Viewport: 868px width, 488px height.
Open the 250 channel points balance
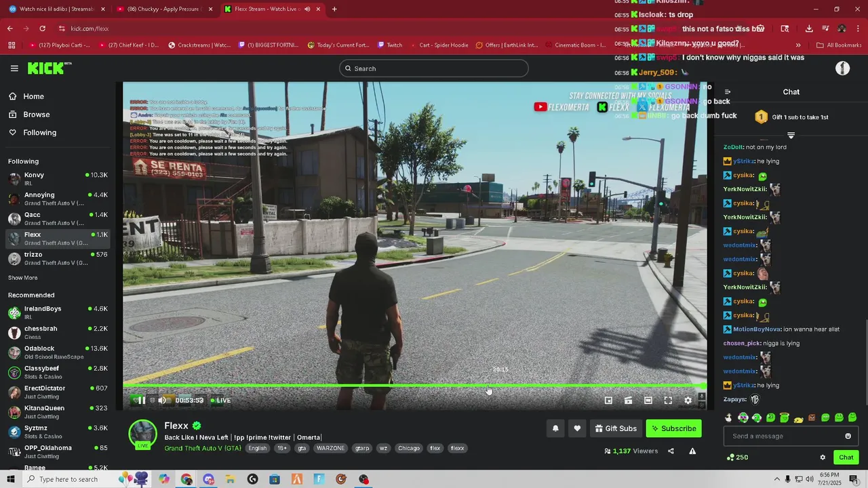[737, 457]
